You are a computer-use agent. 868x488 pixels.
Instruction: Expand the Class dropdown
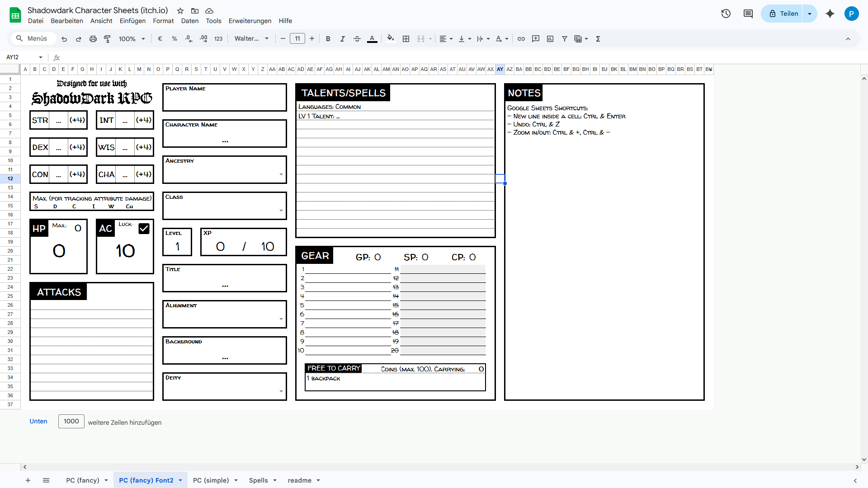point(281,211)
